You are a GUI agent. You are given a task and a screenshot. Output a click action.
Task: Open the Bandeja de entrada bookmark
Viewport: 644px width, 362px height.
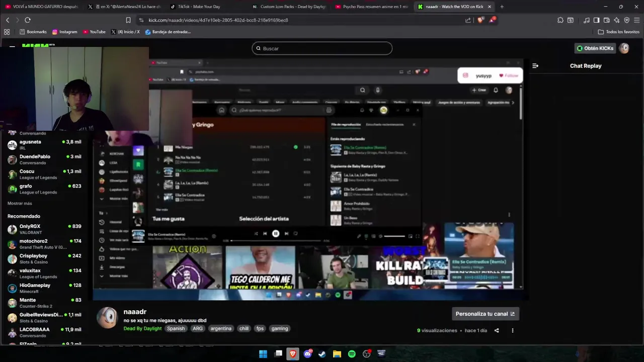[168, 32]
